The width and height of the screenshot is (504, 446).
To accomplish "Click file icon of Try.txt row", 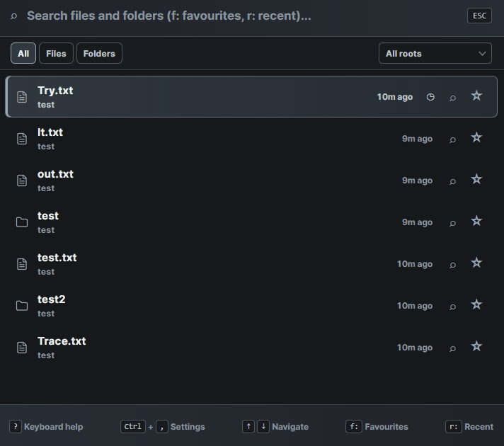I will pos(22,97).
